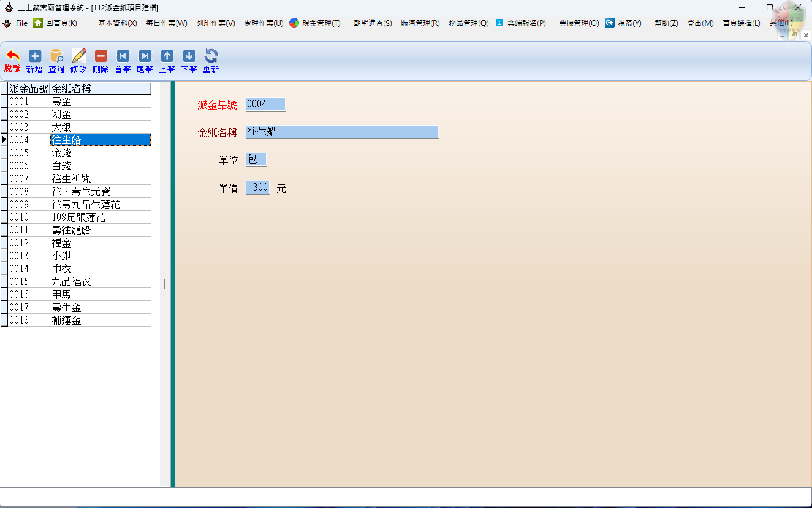Select the 壽金 row in list
The width and height of the screenshot is (812, 508).
[100, 102]
